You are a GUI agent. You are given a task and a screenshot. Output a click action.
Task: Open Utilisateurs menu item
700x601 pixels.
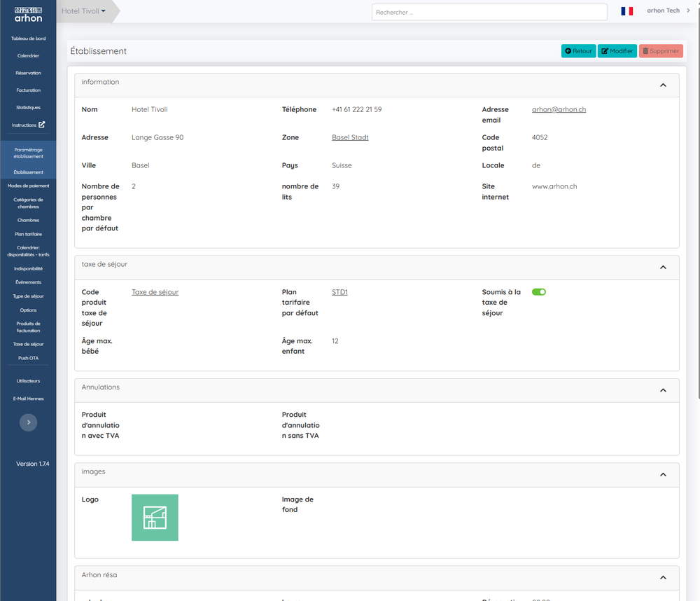tap(28, 381)
